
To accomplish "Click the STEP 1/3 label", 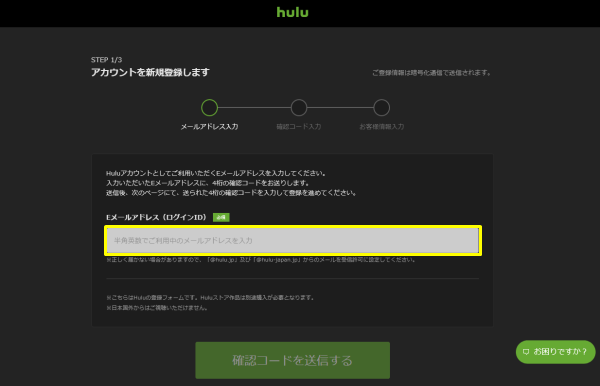I will click(106, 60).
